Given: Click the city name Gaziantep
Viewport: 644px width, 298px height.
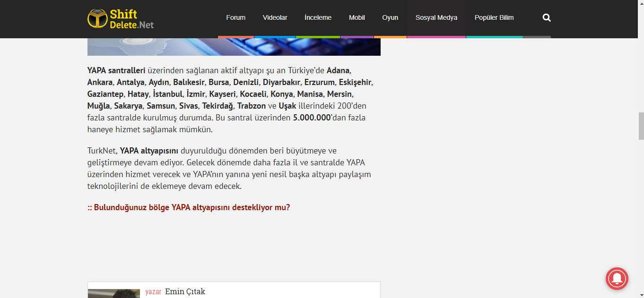Looking at the screenshot, I should pos(105,94).
